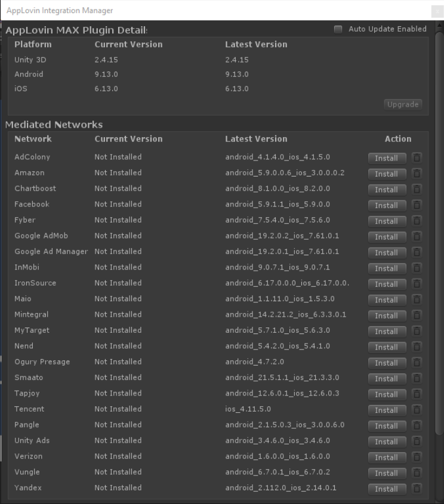The image size is (444, 504).
Task: Click Facebook row's trash icon
Action: pyautogui.click(x=417, y=205)
